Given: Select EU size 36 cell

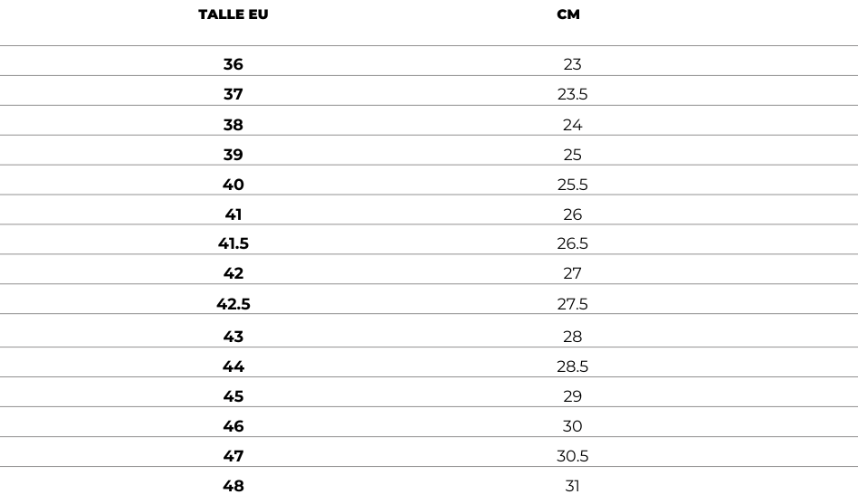Looking at the screenshot, I should coord(234,64).
